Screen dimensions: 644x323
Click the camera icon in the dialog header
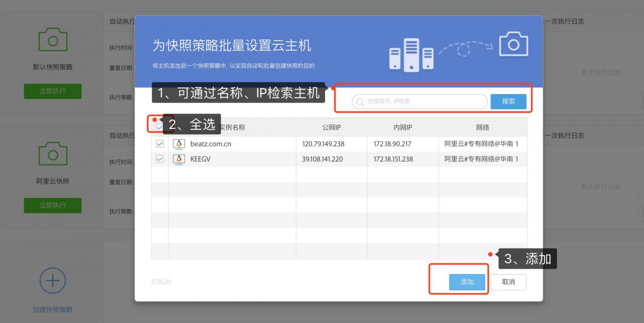point(513,45)
